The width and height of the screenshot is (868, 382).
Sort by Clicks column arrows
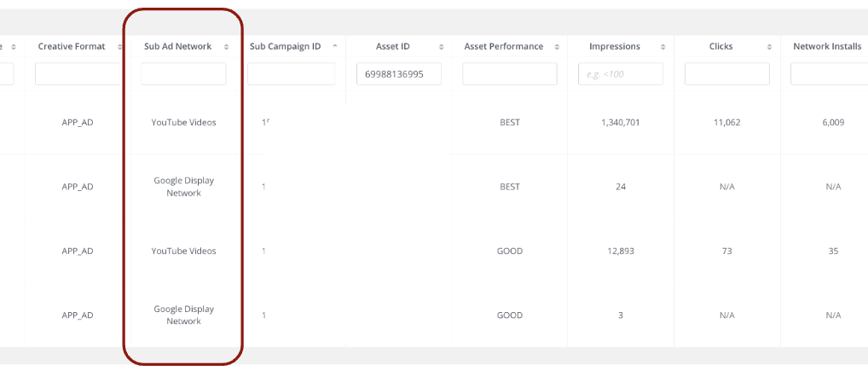pyautogui.click(x=769, y=47)
